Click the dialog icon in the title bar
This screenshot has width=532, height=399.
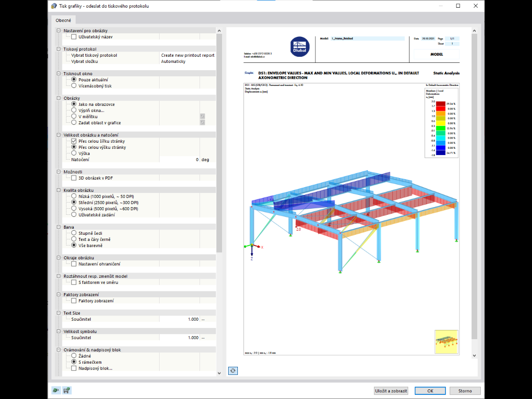54,6
